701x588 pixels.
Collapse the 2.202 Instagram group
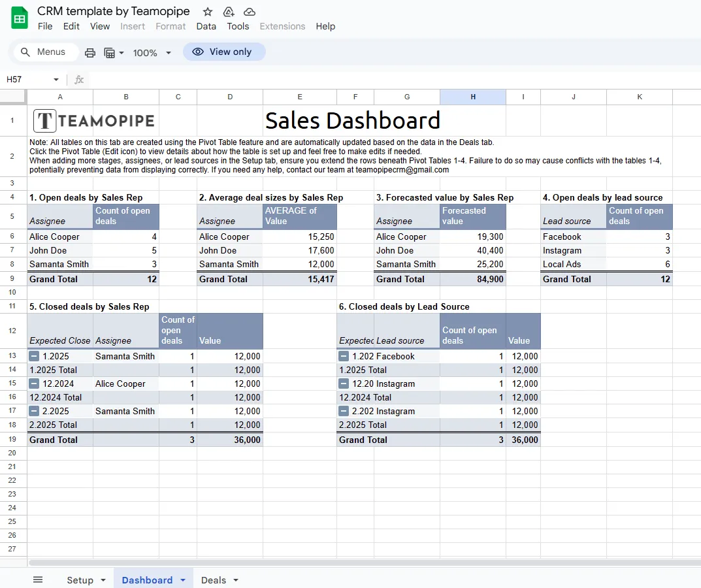[x=344, y=411]
